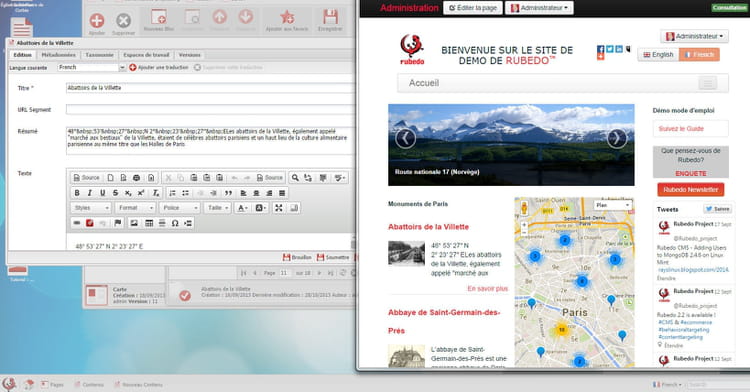Open the Plan map type dropdown
The width and height of the screenshot is (750, 392).
613,205
